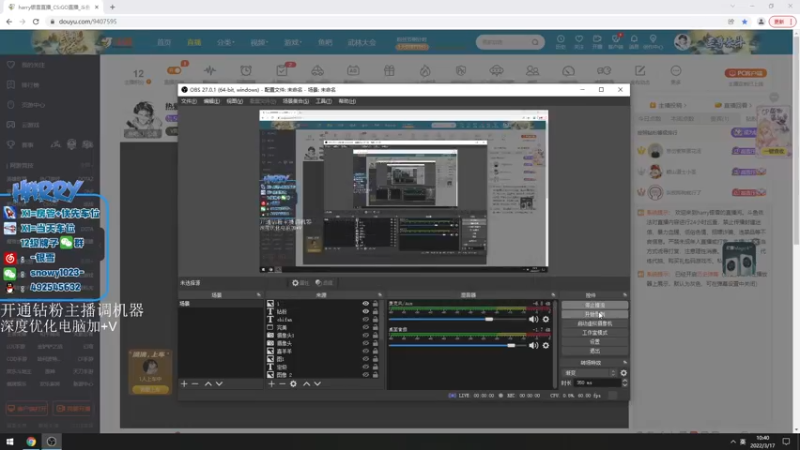Move source down in Sources panel
This screenshot has height=450, width=800.
click(317, 384)
